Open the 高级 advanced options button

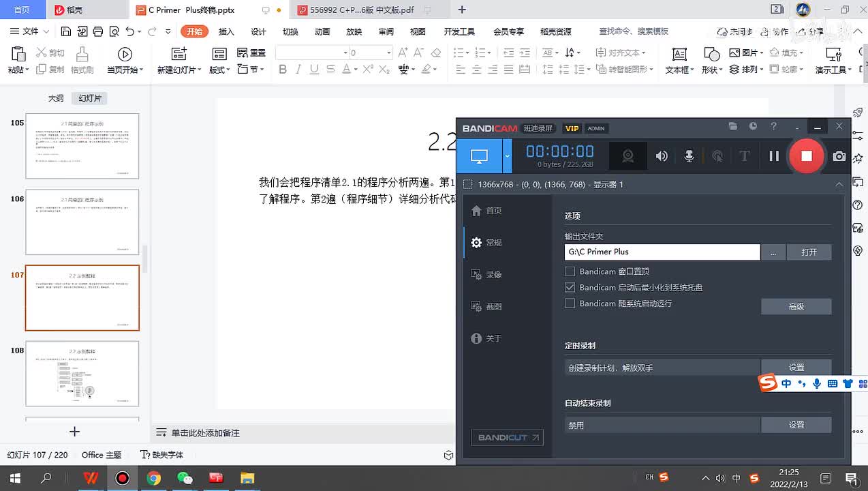coord(796,307)
